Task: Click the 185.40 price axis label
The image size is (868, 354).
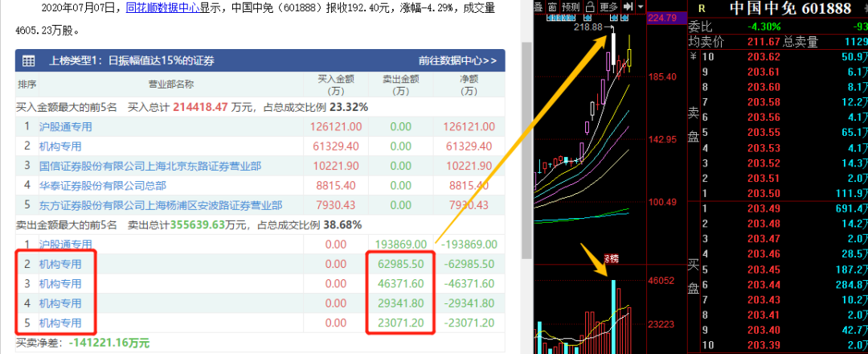Action: (x=662, y=76)
